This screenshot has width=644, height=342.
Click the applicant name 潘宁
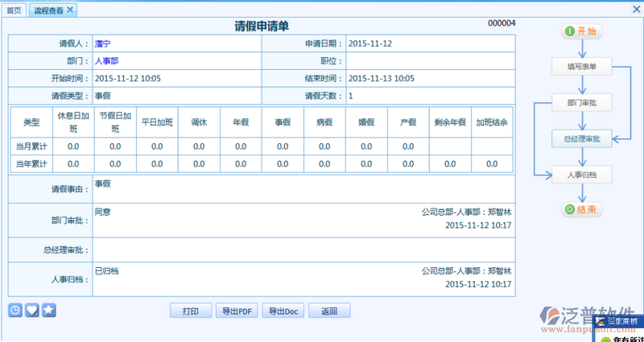point(102,43)
